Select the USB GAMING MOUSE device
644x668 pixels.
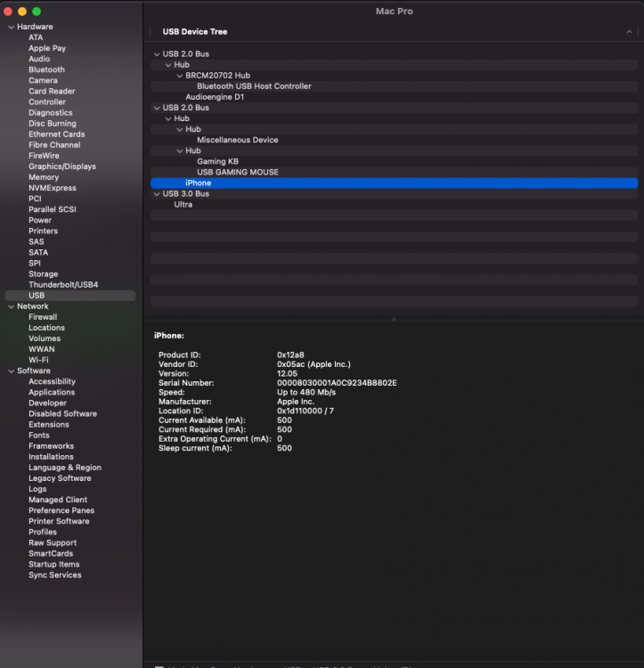(238, 172)
